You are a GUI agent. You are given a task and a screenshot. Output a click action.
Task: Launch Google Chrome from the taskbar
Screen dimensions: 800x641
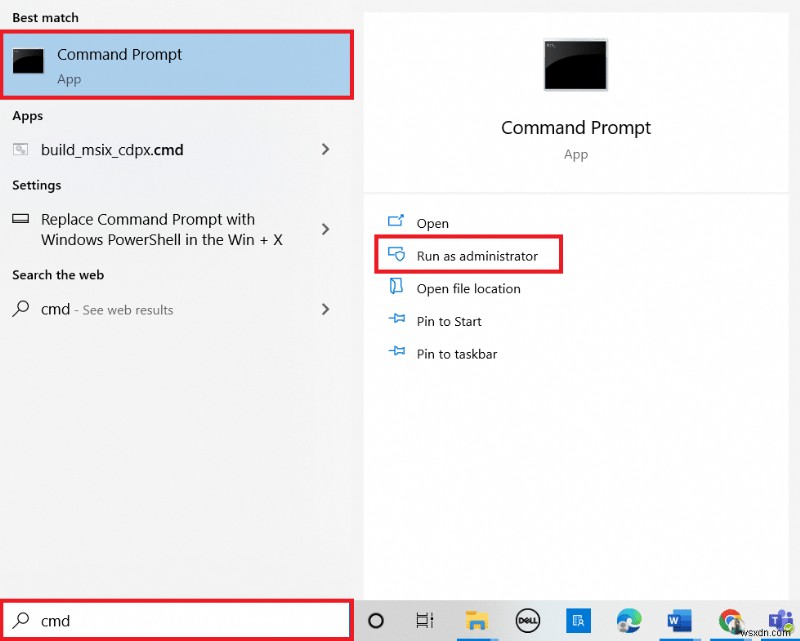tap(730, 621)
